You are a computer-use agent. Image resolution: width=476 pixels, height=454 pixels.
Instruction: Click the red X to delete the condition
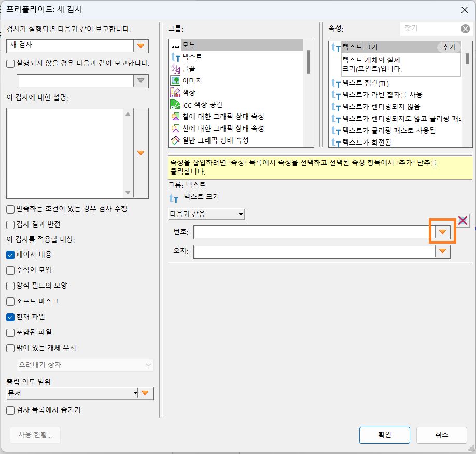(463, 220)
